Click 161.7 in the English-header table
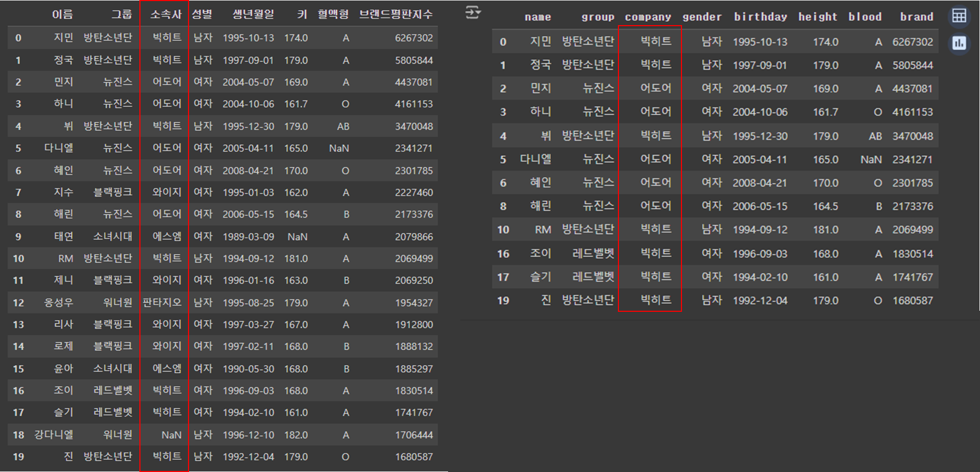 (826, 112)
